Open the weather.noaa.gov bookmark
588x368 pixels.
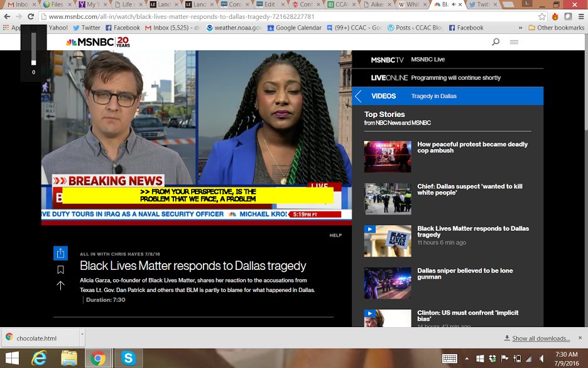(234, 28)
